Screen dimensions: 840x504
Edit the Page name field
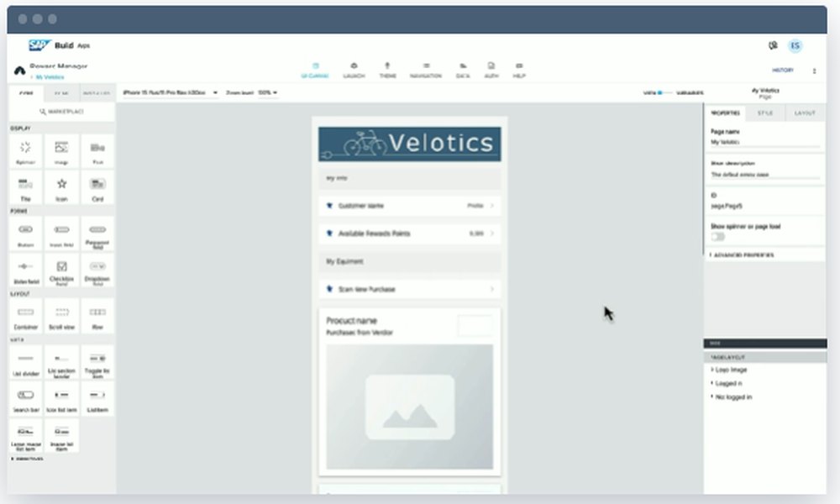tap(765, 143)
